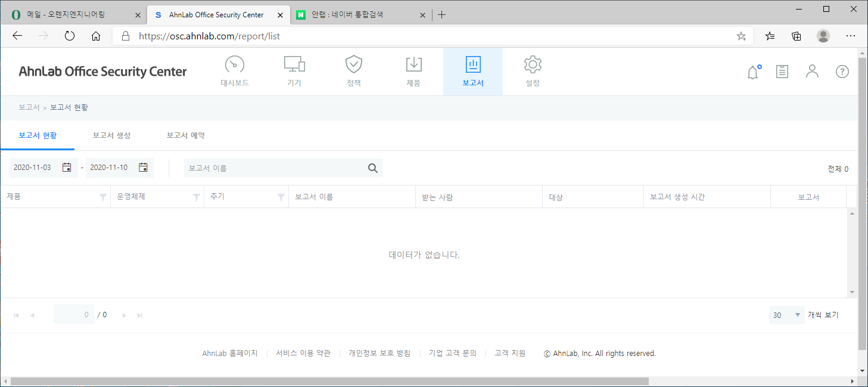Screen dimensions: 868x387
Task: Open the AhnLab 홈페이지 footer link
Action: click(230, 352)
